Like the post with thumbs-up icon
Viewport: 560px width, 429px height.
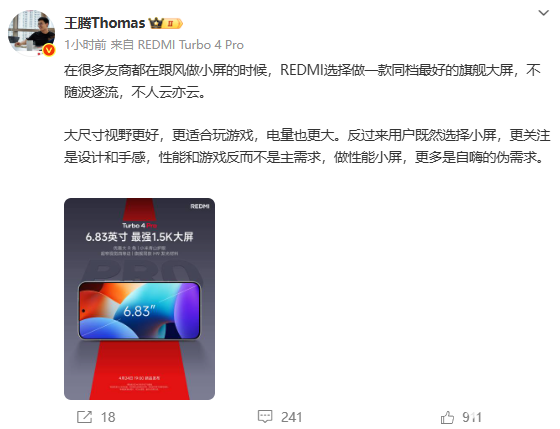tap(447, 417)
